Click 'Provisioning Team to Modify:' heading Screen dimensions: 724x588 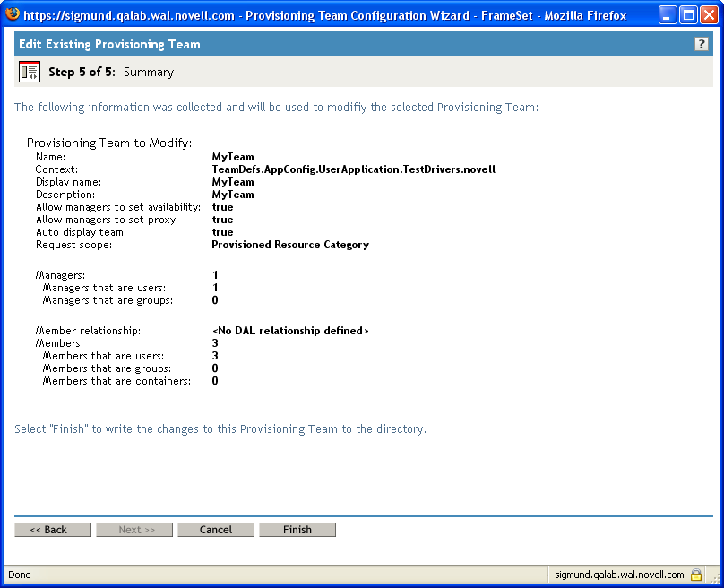pyautogui.click(x=109, y=143)
